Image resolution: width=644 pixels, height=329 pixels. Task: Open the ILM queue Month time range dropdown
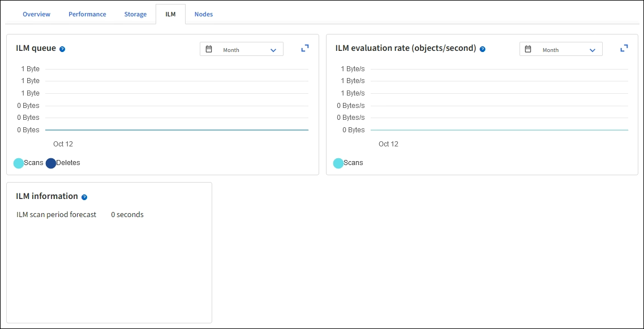[242, 50]
